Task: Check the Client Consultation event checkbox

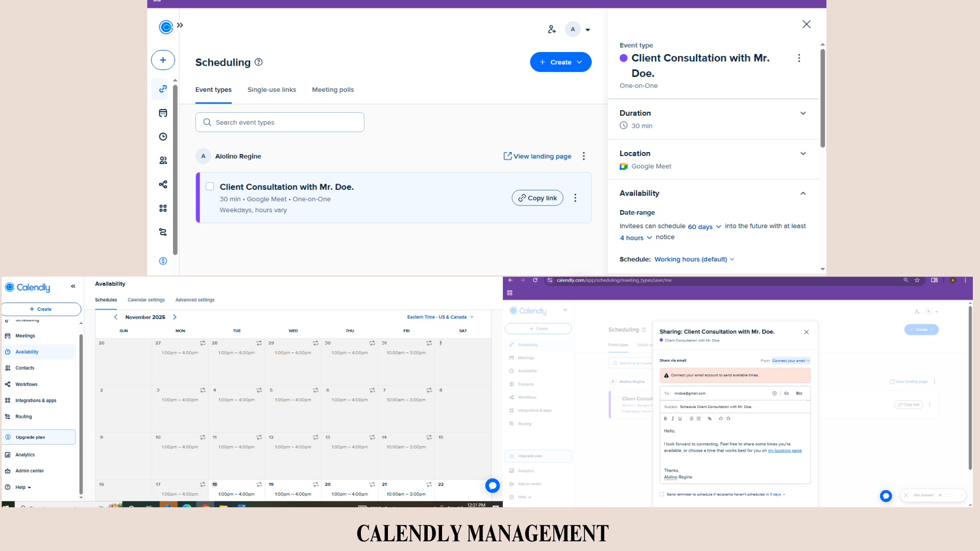Action: [210, 187]
